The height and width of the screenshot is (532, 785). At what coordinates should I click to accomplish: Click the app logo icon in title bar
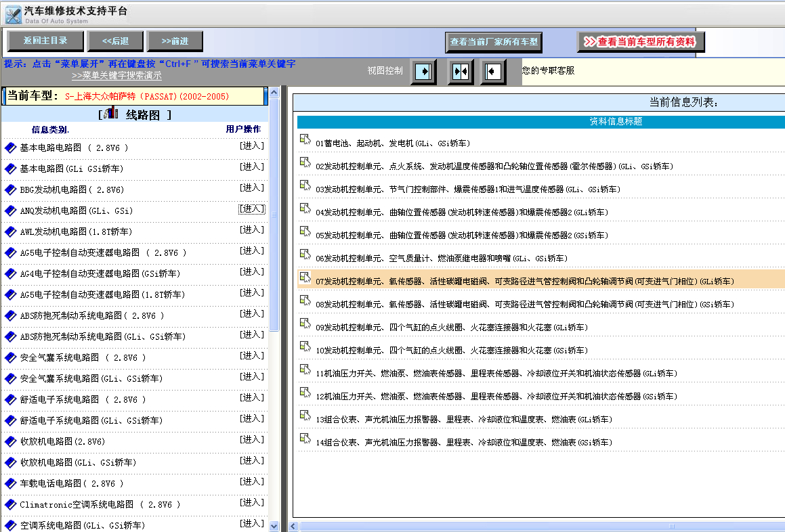13,14
